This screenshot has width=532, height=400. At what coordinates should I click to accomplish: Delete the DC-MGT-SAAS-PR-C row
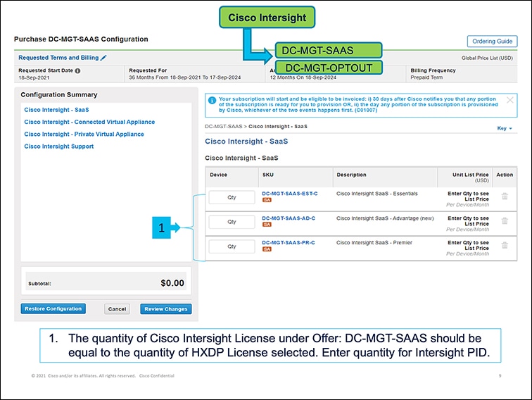click(505, 245)
